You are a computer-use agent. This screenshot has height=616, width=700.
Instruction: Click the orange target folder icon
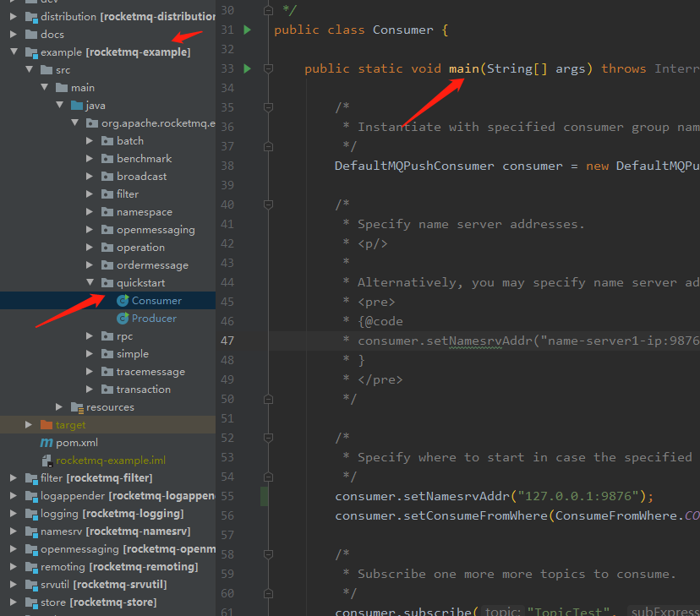pos(46,425)
